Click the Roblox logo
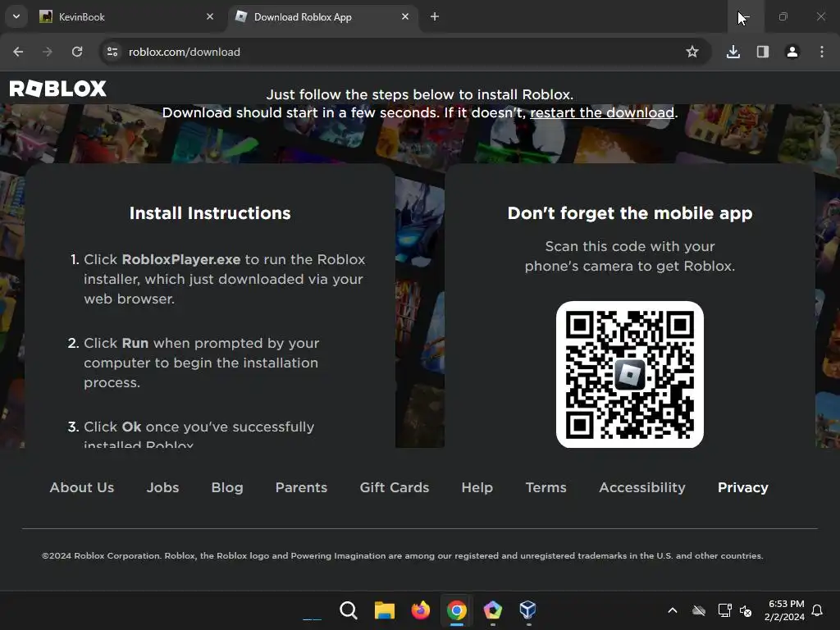 pyautogui.click(x=58, y=89)
